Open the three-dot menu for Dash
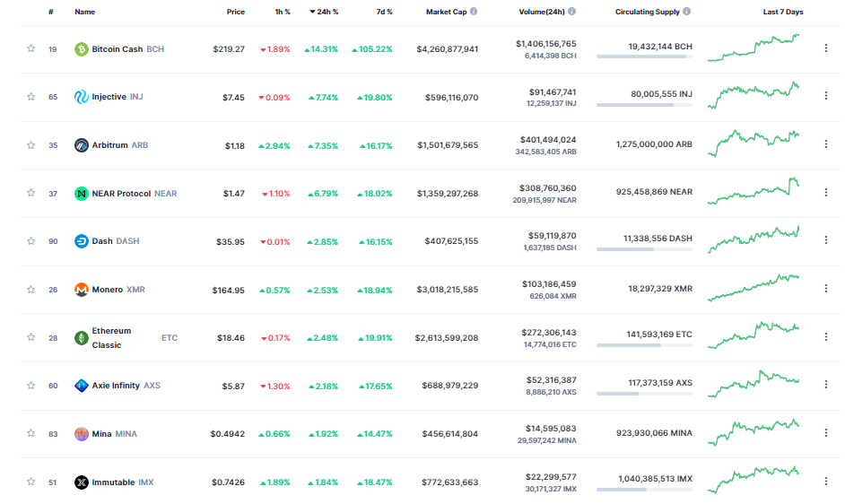The width and height of the screenshot is (845, 504). point(825,239)
